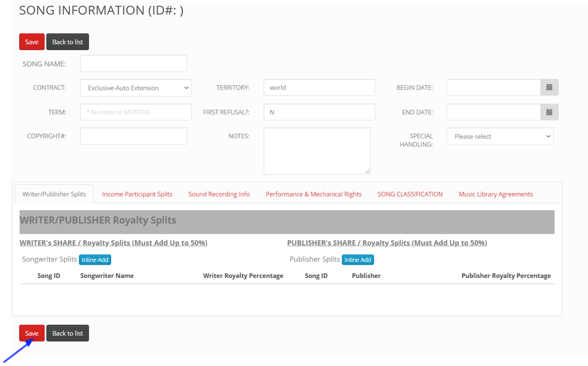Click the Term number of months field
588x366 pixels.
pyautogui.click(x=136, y=112)
